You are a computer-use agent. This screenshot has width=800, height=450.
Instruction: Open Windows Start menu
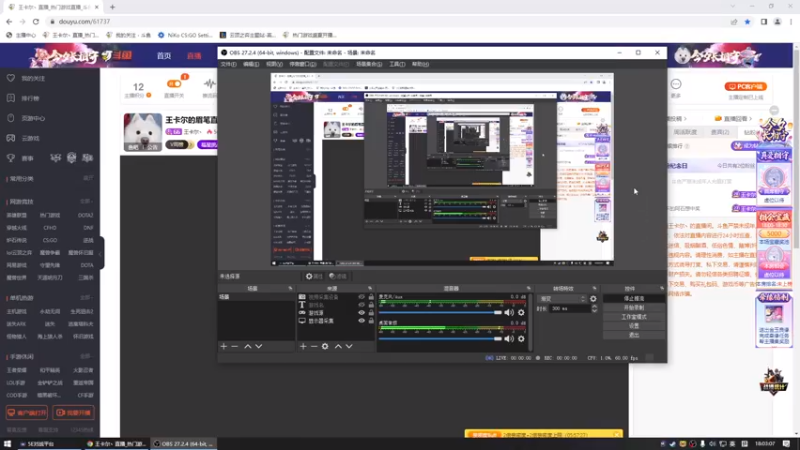(7, 444)
